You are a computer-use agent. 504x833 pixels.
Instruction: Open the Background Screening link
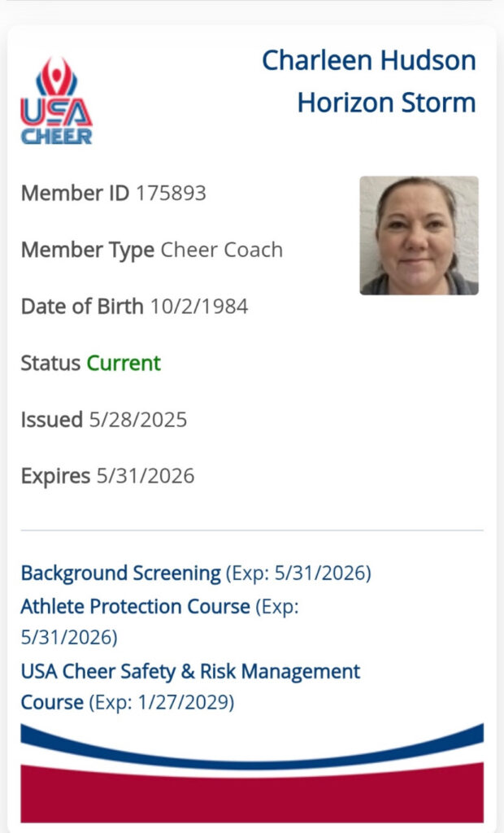click(120, 574)
